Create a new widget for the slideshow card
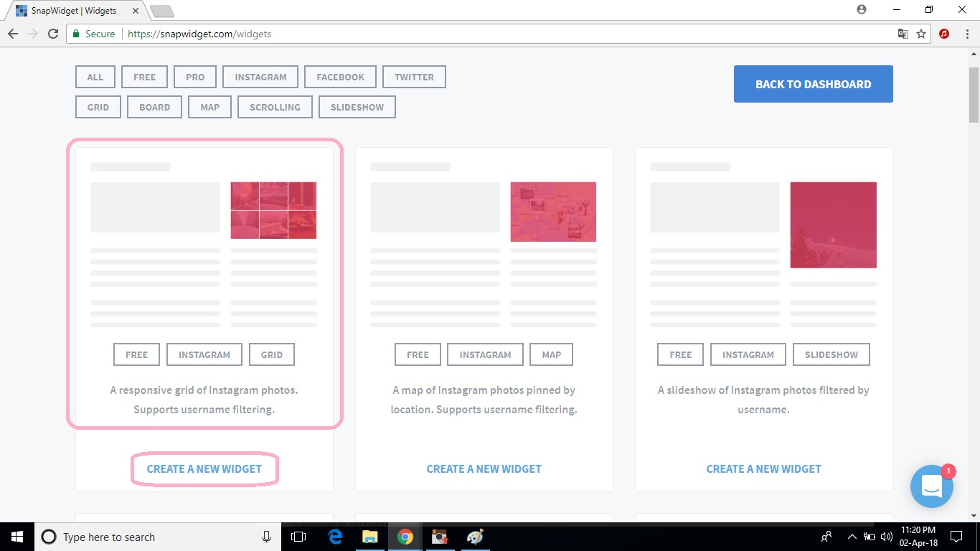The height and width of the screenshot is (551, 980). tap(764, 468)
